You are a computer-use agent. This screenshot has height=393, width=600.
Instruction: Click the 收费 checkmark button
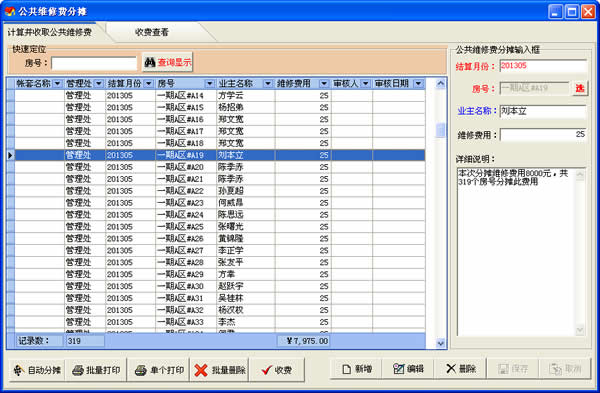click(277, 370)
